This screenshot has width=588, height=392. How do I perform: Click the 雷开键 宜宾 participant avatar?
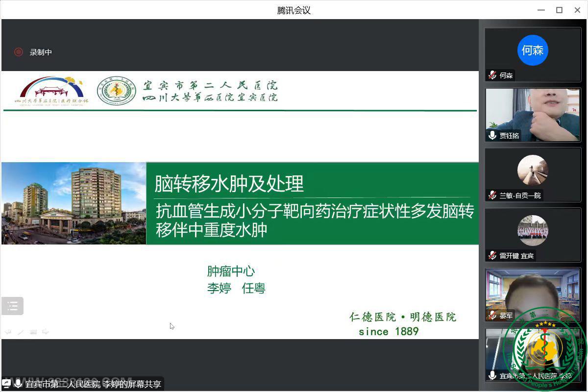click(533, 230)
